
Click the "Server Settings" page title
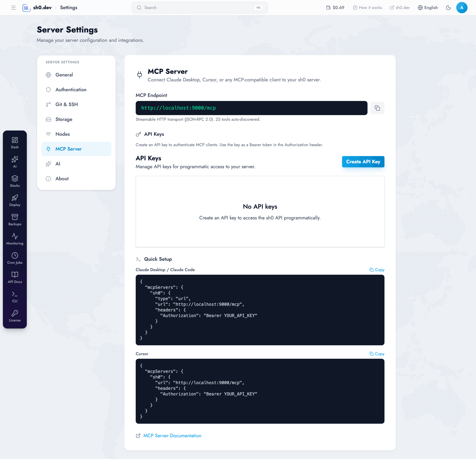[x=67, y=30]
